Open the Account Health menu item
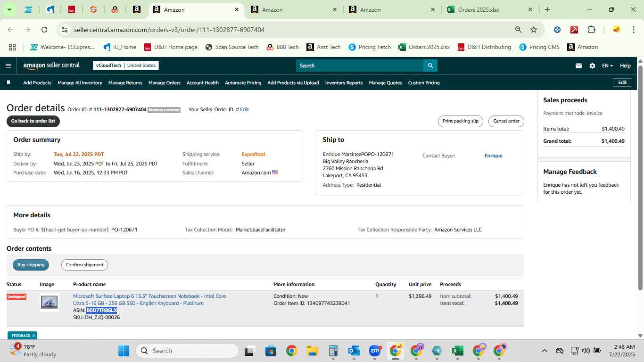 (x=202, y=82)
